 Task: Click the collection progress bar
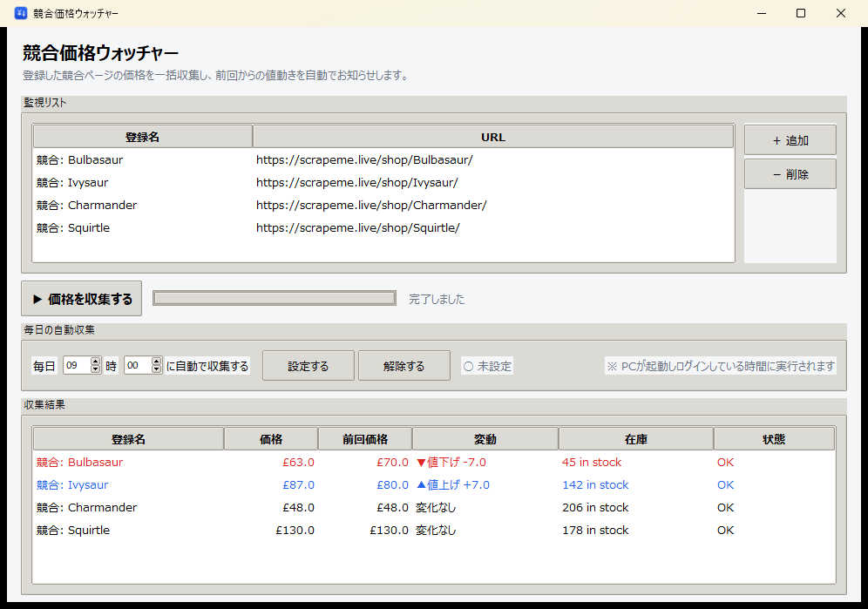[x=275, y=299]
